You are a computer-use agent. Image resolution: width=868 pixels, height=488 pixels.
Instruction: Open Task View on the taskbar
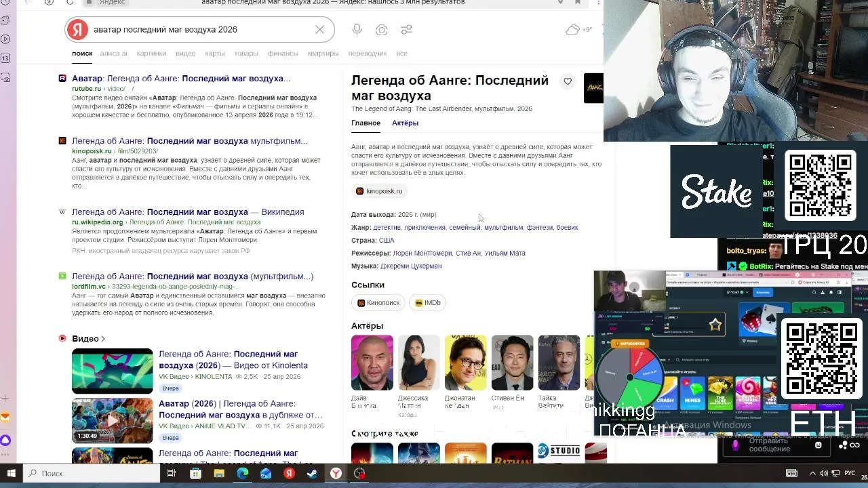pyautogui.click(x=172, y=473)
